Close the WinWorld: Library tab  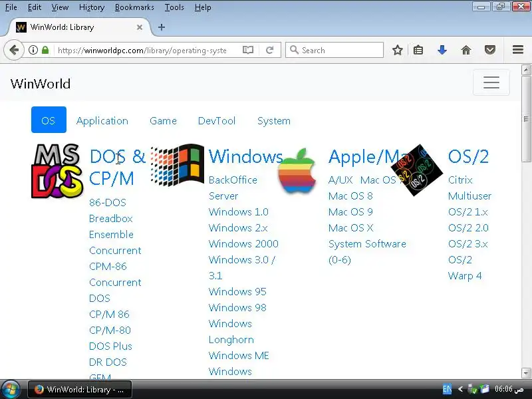pyautogui.click(x=140, y=27)
